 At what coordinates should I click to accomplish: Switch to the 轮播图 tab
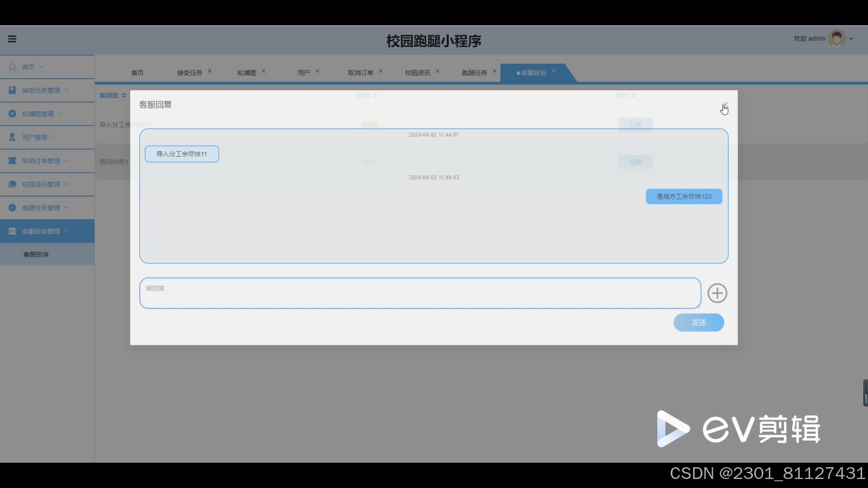(x=246, y=73)
